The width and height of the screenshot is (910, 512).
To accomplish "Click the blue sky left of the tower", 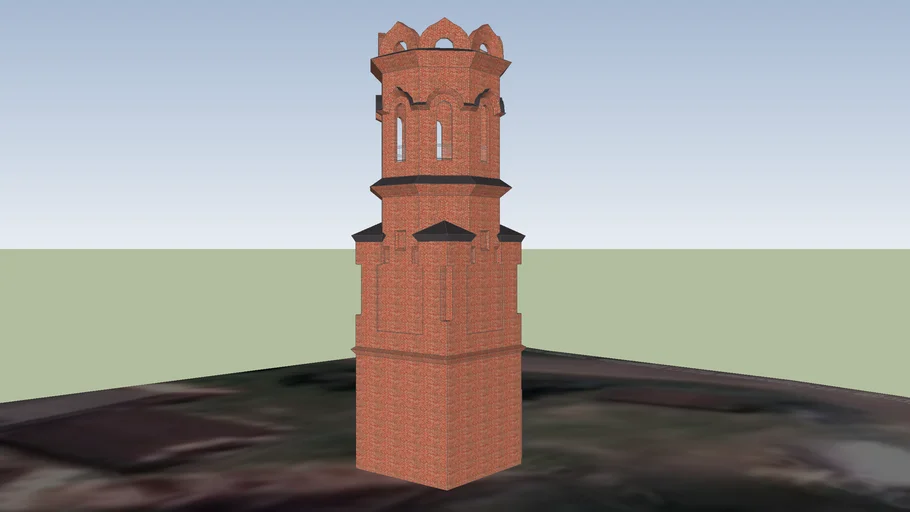I will [180, 120].
